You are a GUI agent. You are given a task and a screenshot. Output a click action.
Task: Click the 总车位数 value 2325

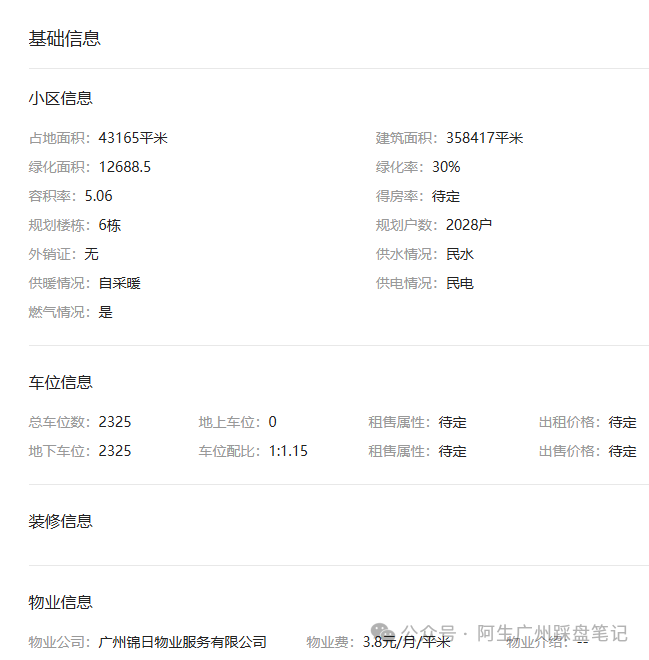115,422
